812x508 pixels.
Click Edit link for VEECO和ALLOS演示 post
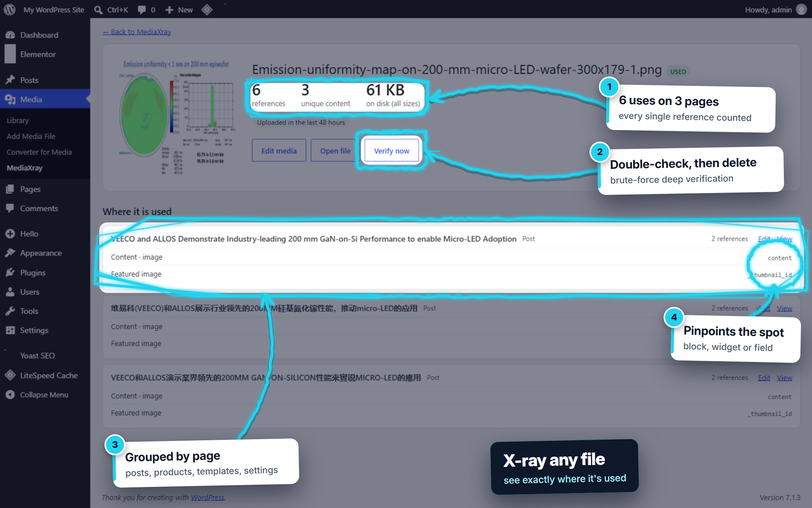[764, 377]
